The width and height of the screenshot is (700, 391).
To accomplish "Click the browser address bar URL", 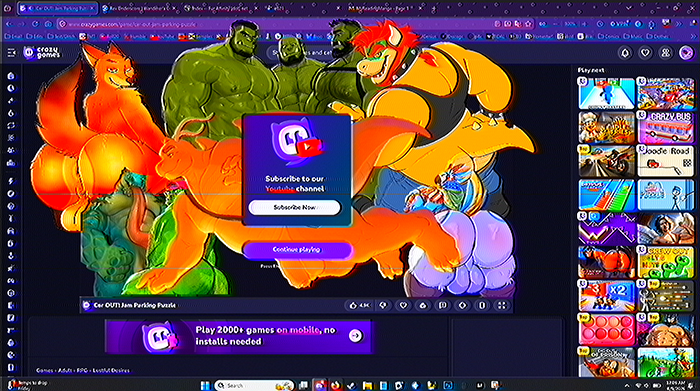I will point(132,24).
